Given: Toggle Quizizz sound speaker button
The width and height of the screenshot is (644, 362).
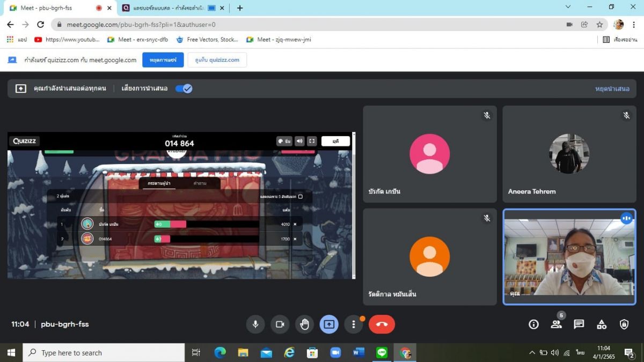Looking at the screenshot, I should click(x=299, y=141).
